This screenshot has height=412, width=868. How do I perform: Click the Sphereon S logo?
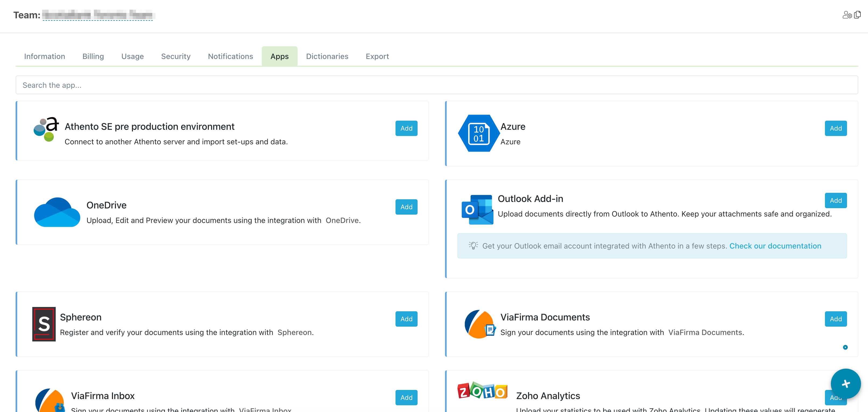pyautogui.click(x=44, y=324)
